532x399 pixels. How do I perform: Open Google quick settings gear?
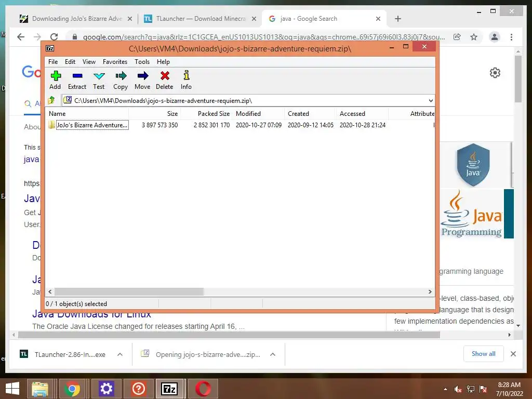click(x=495, y=73)
